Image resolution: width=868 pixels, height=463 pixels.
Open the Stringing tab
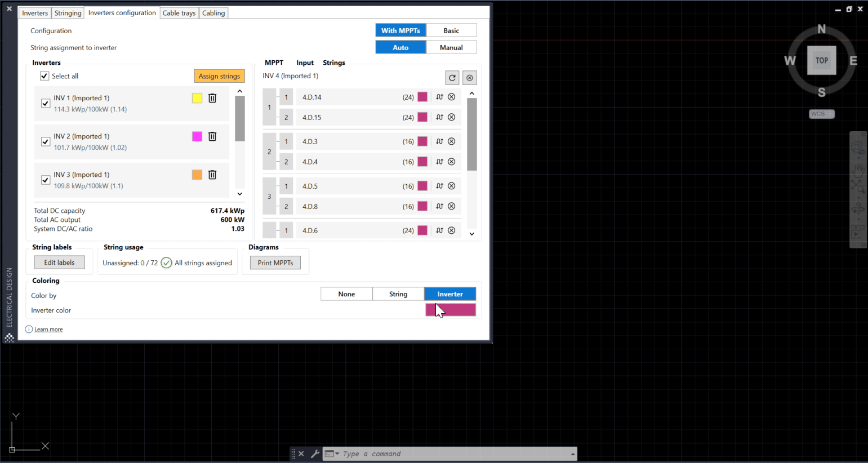tap(68, 12)
